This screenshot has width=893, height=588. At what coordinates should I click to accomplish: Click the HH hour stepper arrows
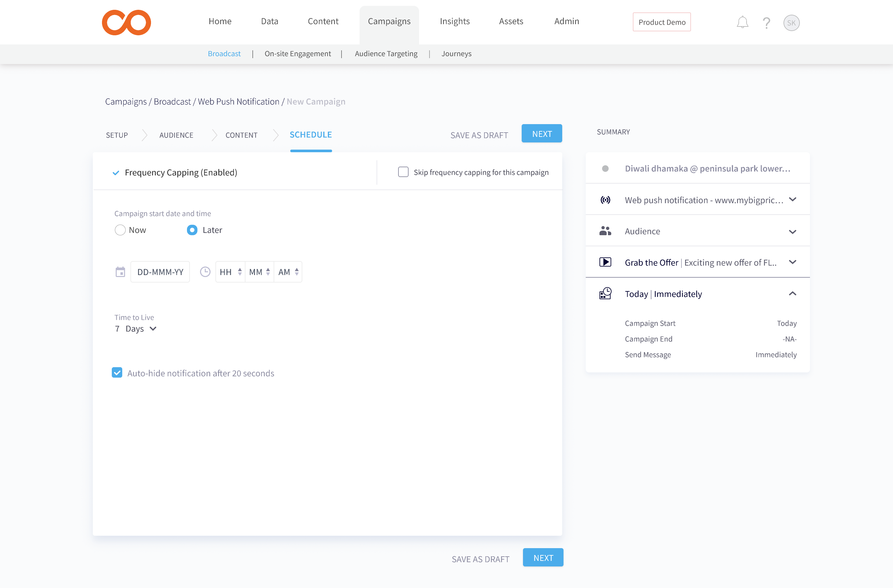pos(240,272)
